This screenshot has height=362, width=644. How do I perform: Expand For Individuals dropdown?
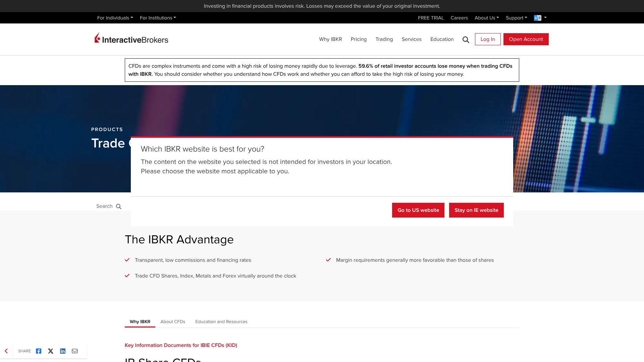tap(115, 18)
